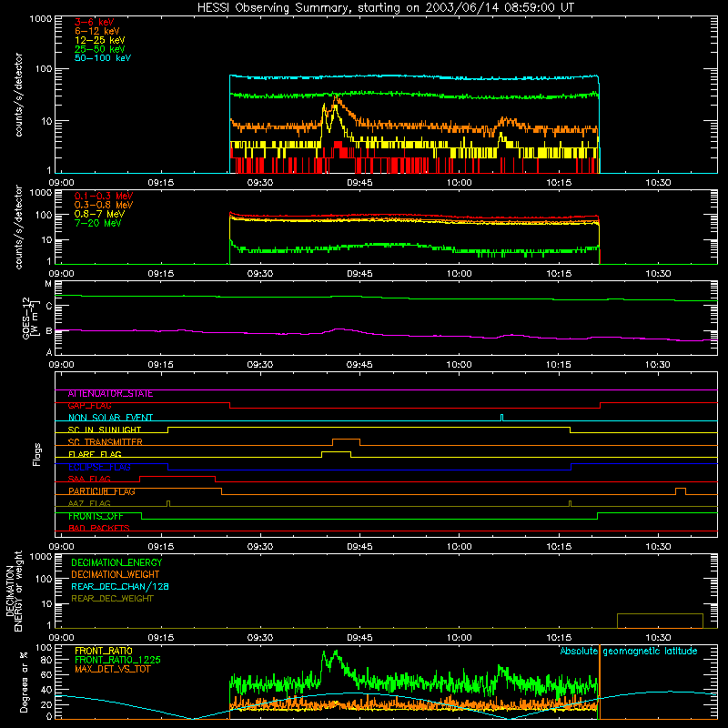
Task: Click the GOES-12 axis label
Action: [x=29, y=318]
